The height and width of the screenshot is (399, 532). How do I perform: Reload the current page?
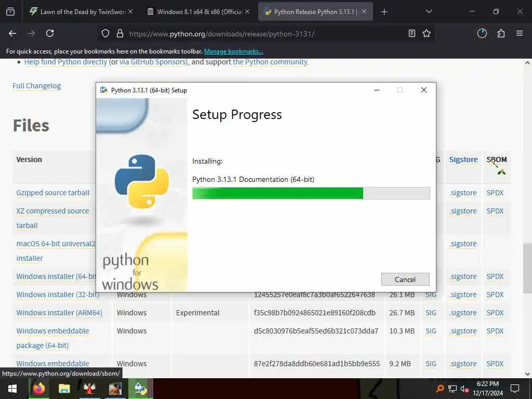(50, 33)
